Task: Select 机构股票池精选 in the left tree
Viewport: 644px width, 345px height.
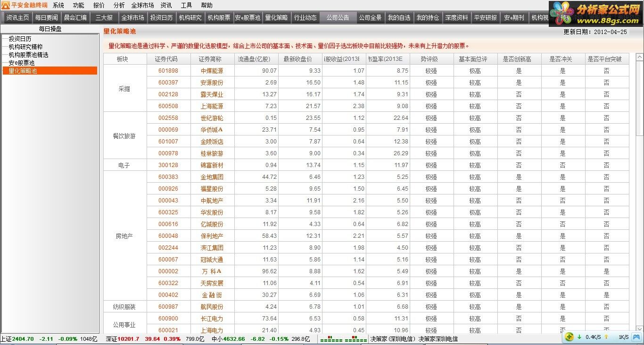Action: [28, 55]
